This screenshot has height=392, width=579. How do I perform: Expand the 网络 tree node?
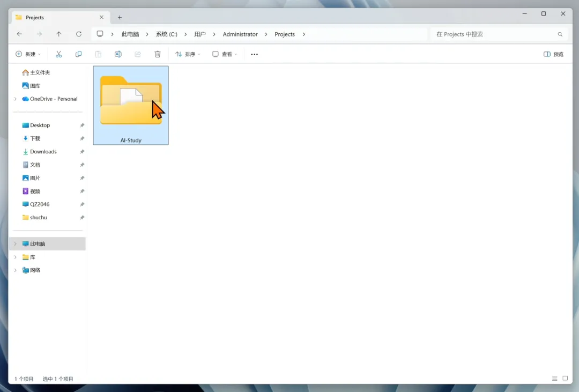16,270
